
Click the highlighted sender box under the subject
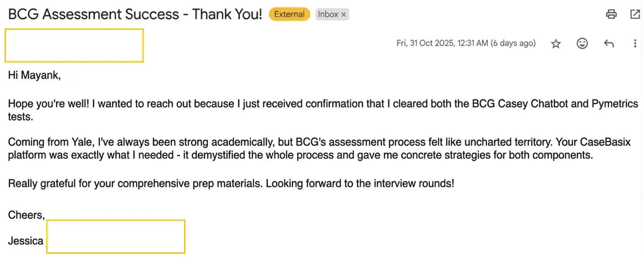(74, 45)
